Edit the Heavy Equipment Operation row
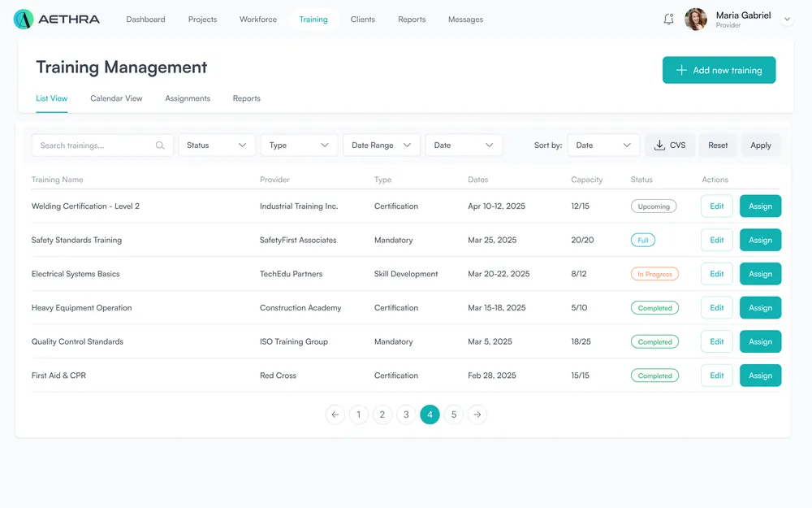The height and width of the screenshot is (508, 812). (x=717, y=308)
